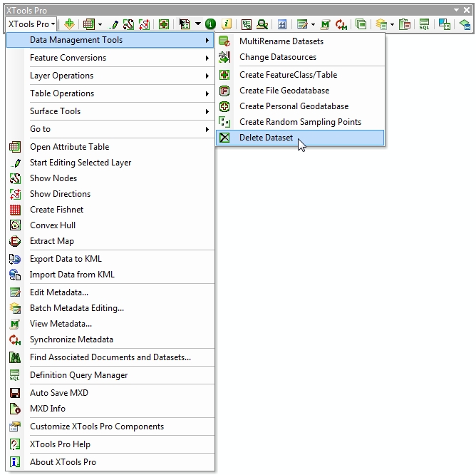Expand the Layer Operations submenu arrow
Image resolution: width=476 pixels, height=475 pixels.
click(x=207, y=76)
